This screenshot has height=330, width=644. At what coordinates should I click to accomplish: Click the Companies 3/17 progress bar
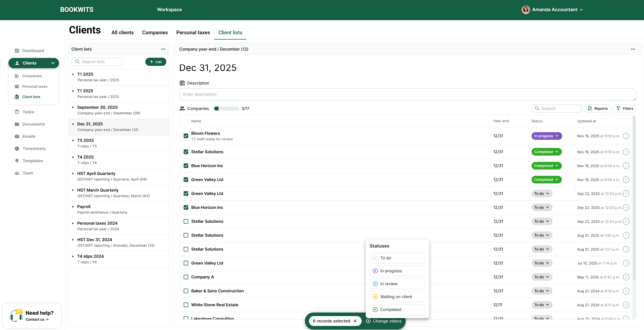pyautogui.click(x=226, y=108)
